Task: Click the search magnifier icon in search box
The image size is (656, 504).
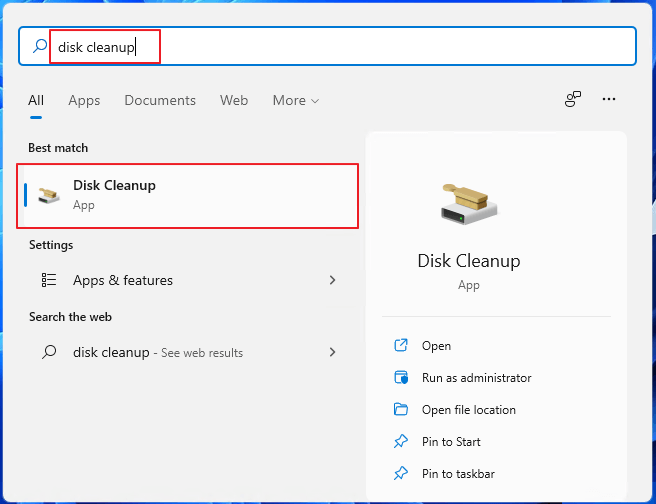Action: coord(40,46)
